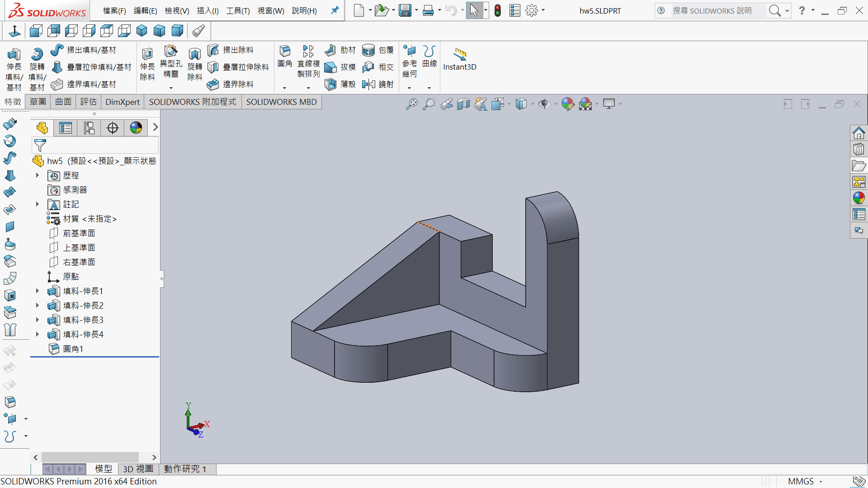Click the Mirror (鏡射) feature icon

pyautogui.click(x=369, y=84)
